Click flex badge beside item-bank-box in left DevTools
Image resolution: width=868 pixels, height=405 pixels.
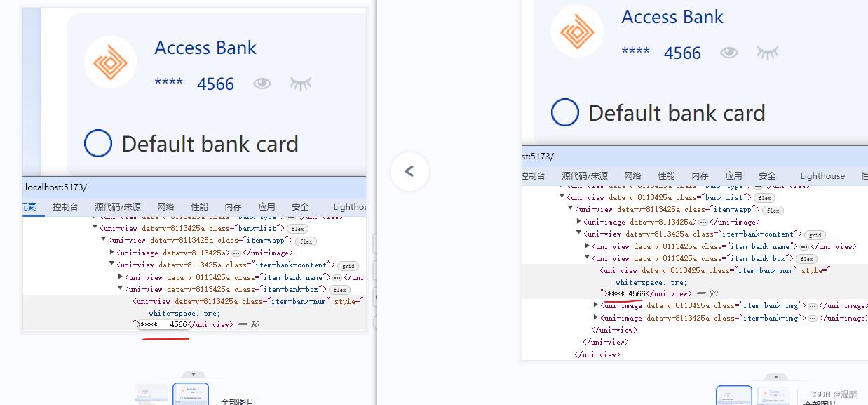pos(339,289)
